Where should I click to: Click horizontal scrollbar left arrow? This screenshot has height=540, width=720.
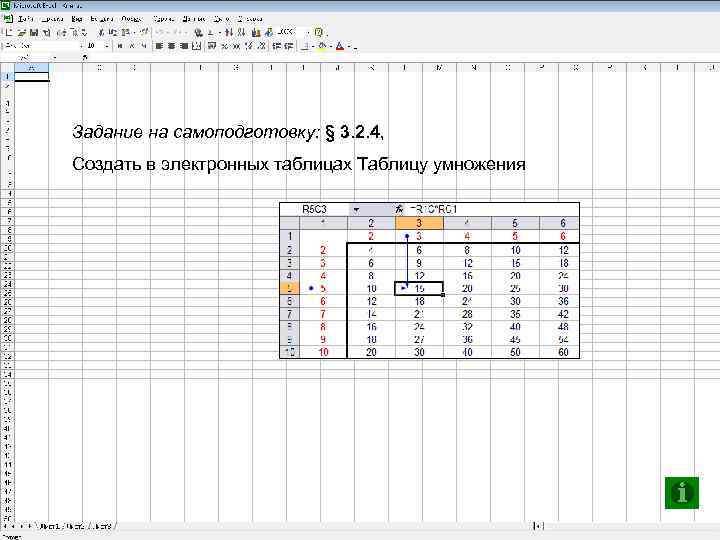click(538, 525)
